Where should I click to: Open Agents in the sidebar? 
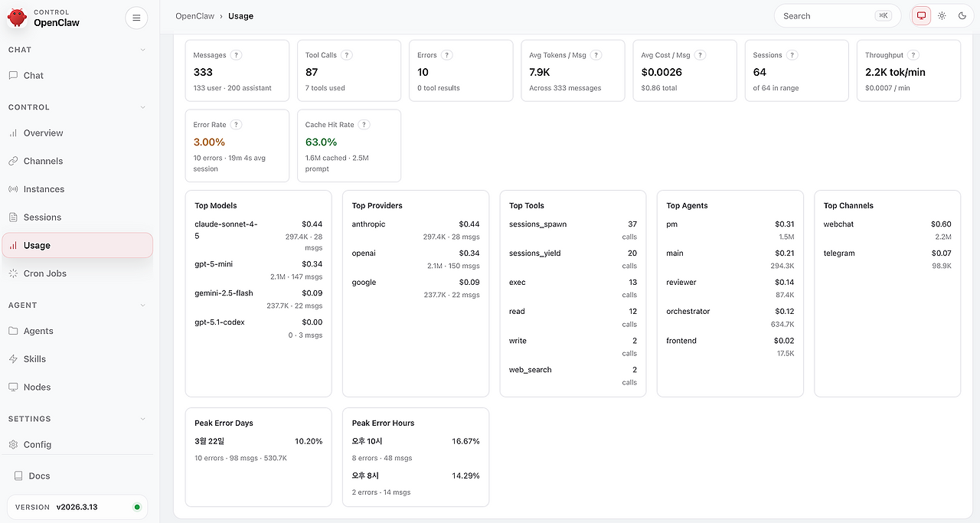[x=77, y=331]
